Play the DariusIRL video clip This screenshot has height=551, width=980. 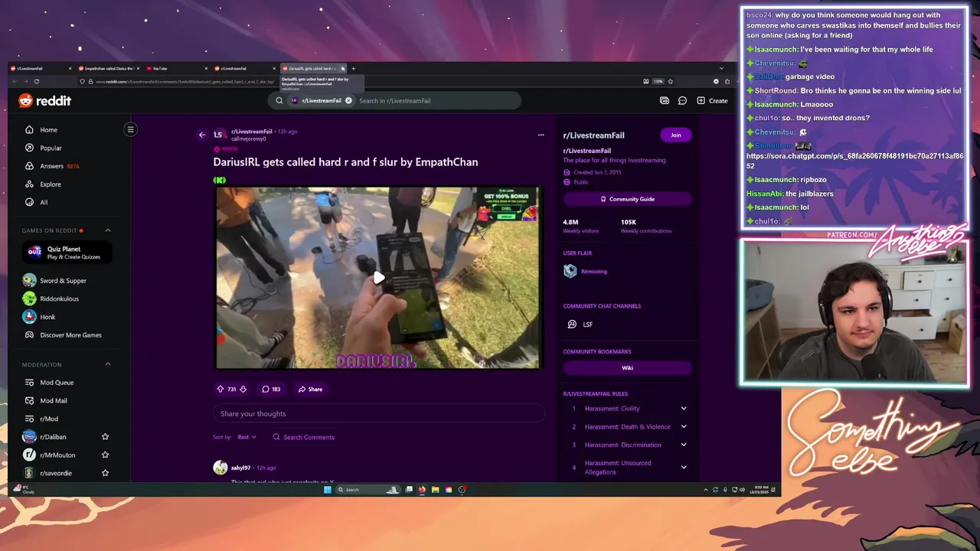pyautogui.click(x=378, y=278)
